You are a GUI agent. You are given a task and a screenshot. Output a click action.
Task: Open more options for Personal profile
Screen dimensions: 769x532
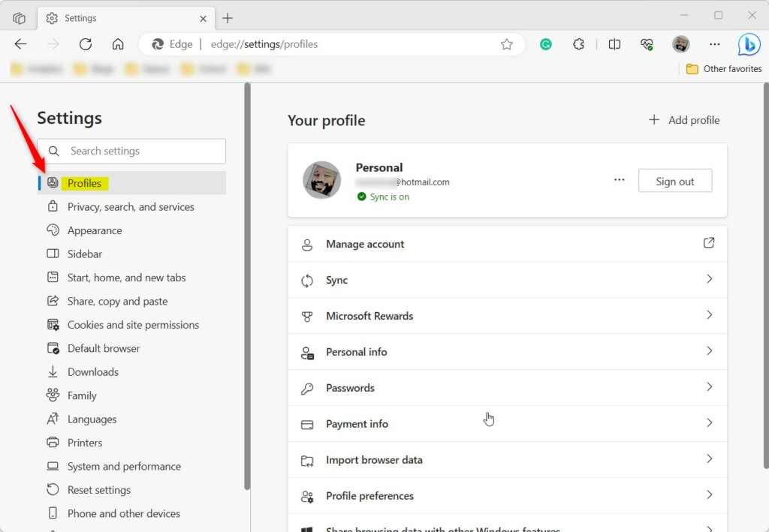coord(620,180)
